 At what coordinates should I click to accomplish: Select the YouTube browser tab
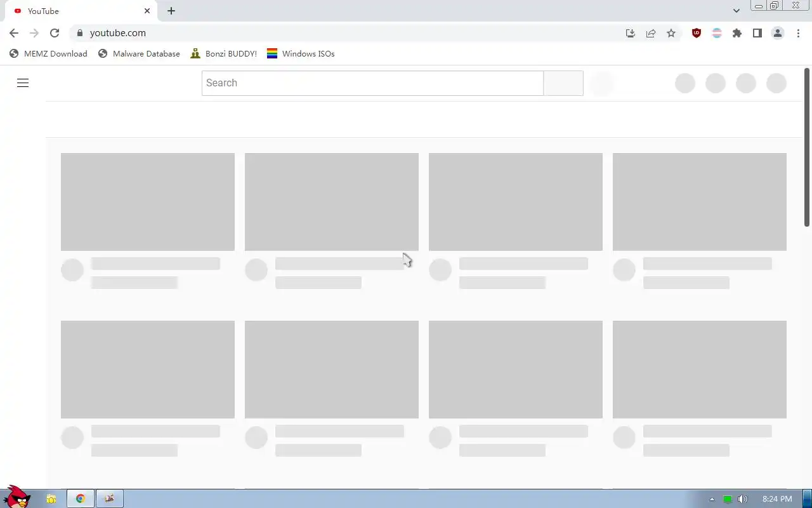[81, 11]
